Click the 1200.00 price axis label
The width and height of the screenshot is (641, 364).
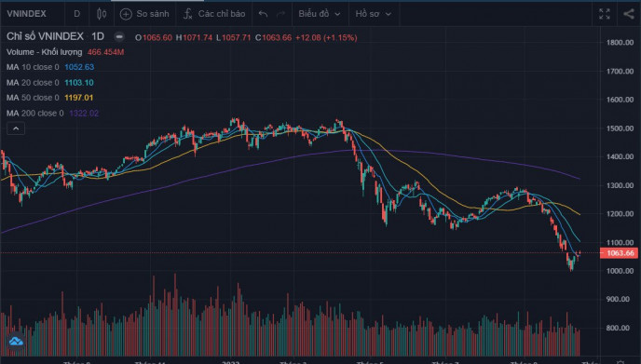coord(620,214)
